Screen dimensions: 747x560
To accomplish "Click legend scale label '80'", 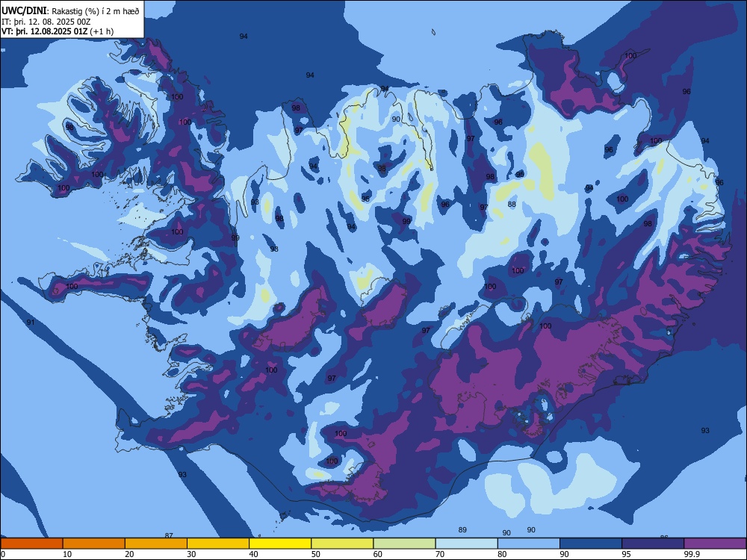I will click(502, 554).
